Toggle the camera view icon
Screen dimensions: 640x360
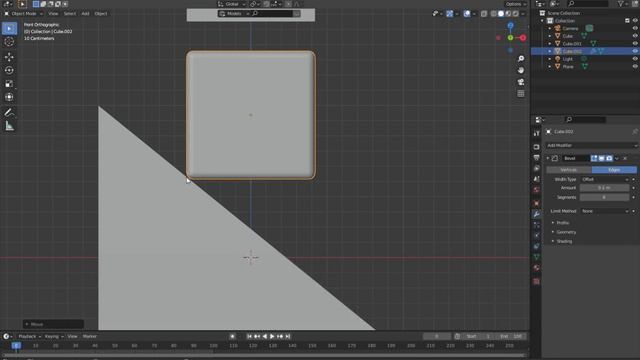click(521, 82)
